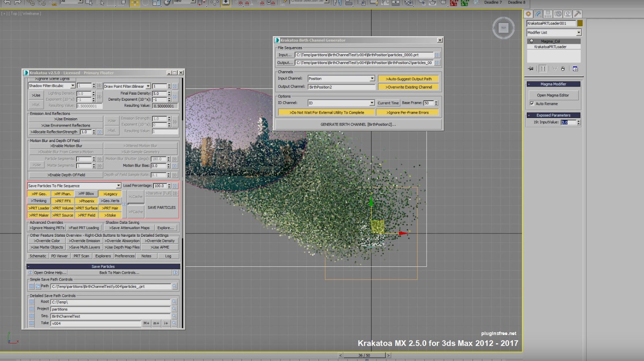The width and height of the screenshot is (644, 361).
Task: Open the Hierarchy command panel tab
Action: coord(548,14)
